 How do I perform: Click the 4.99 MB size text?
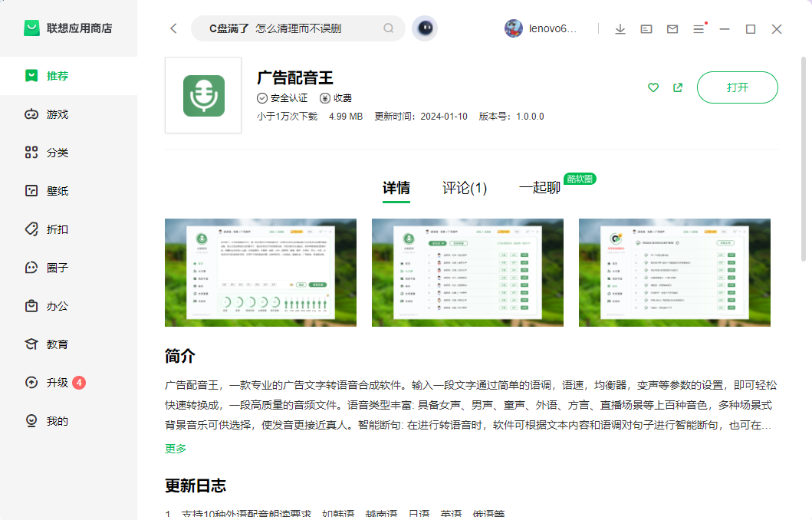click(x=346, y=117)
